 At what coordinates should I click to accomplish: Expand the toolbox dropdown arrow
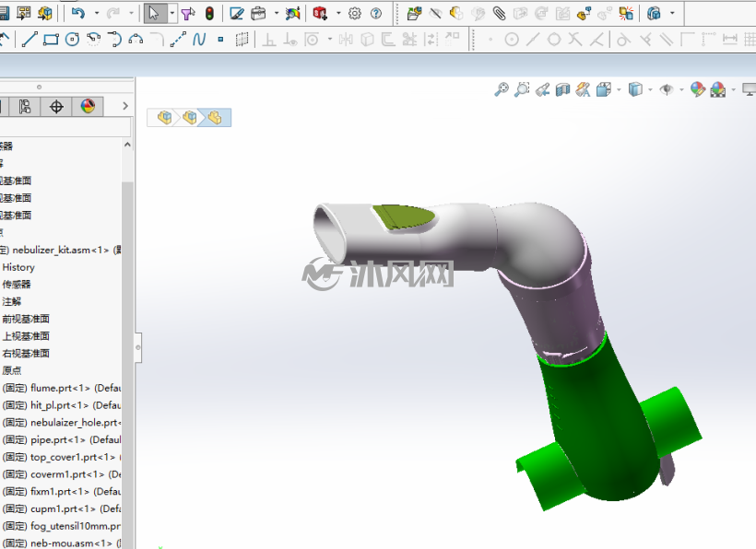[277, 14]
